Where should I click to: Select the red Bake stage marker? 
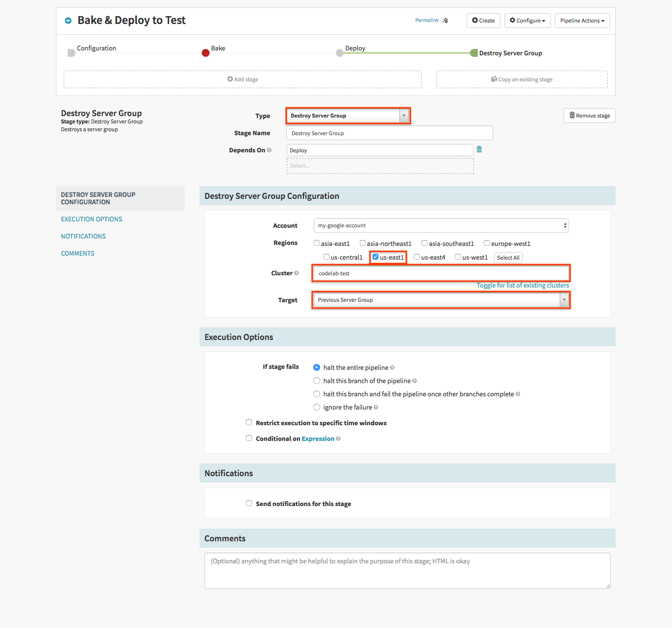[206, 53]
